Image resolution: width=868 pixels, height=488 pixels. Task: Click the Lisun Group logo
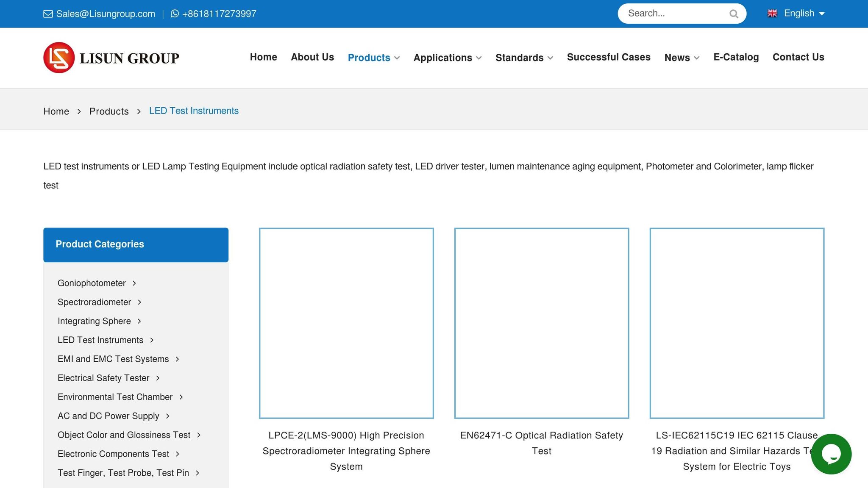pos(111,58)
